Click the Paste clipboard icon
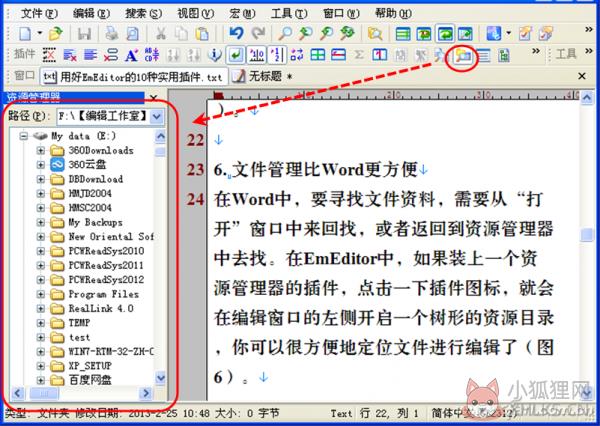Image resolution: width=600 pixels, height=426 pixels. coord(202,34)
